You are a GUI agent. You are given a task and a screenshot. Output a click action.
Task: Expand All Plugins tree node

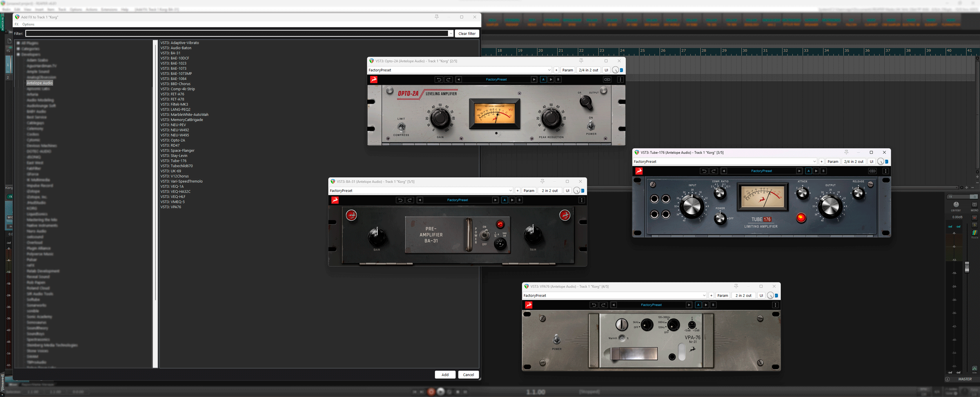tap(18, 43)
